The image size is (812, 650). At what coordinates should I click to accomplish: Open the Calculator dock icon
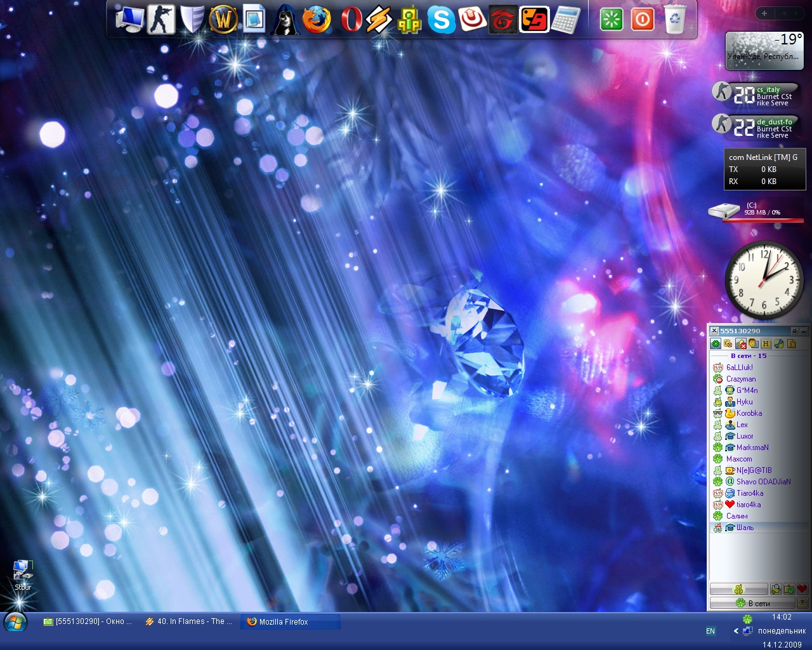565,20
